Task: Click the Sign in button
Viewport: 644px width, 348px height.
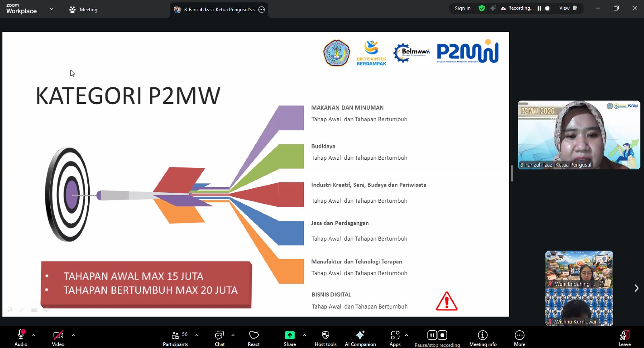Action: tap(462, 8)
